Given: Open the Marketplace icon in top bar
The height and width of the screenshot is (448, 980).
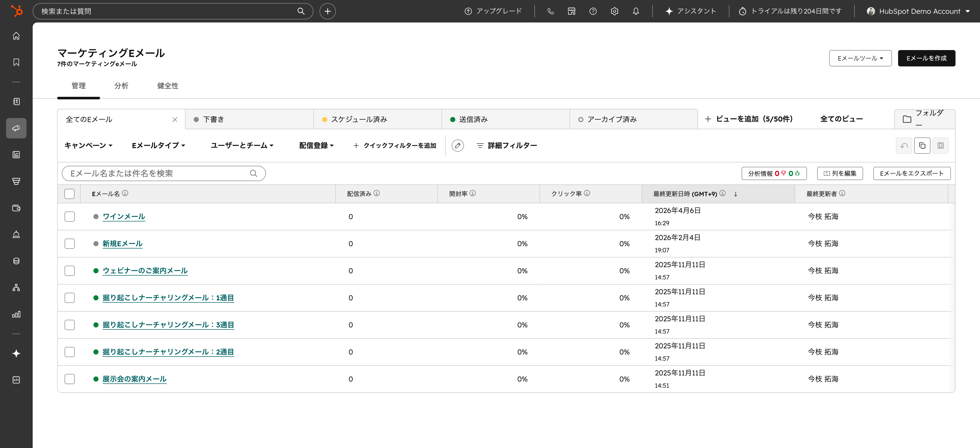Looking at the screenshot, I should [x=571, y=11].
